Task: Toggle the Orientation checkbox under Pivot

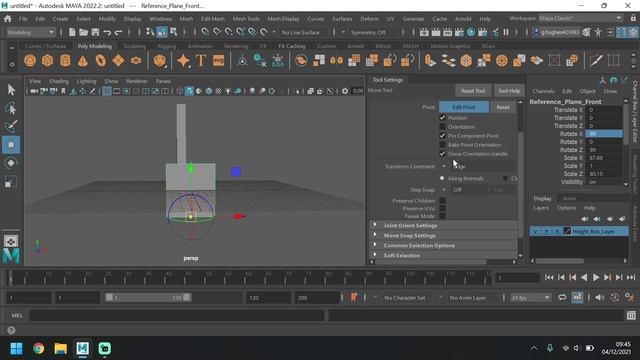Action: point(442,127)
